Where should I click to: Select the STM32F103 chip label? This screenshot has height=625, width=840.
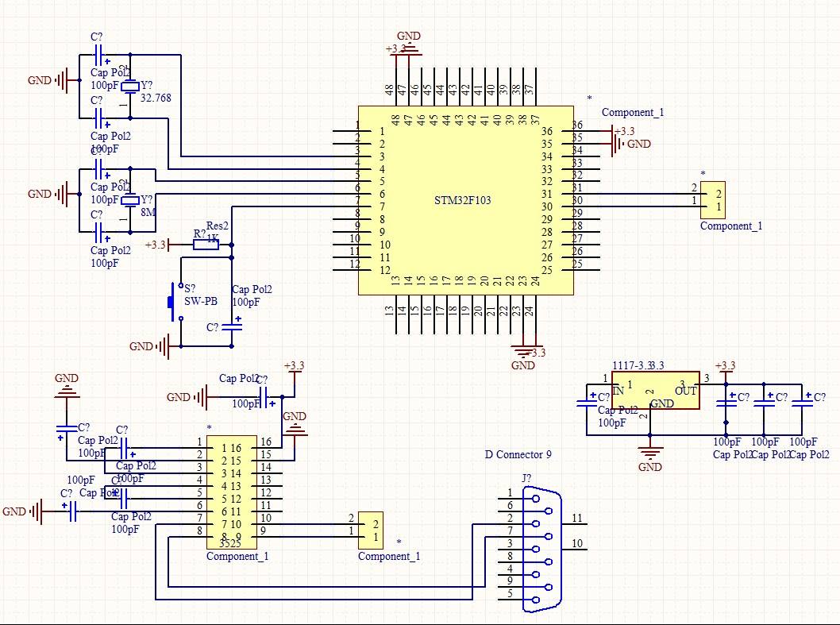pos(462,200)
